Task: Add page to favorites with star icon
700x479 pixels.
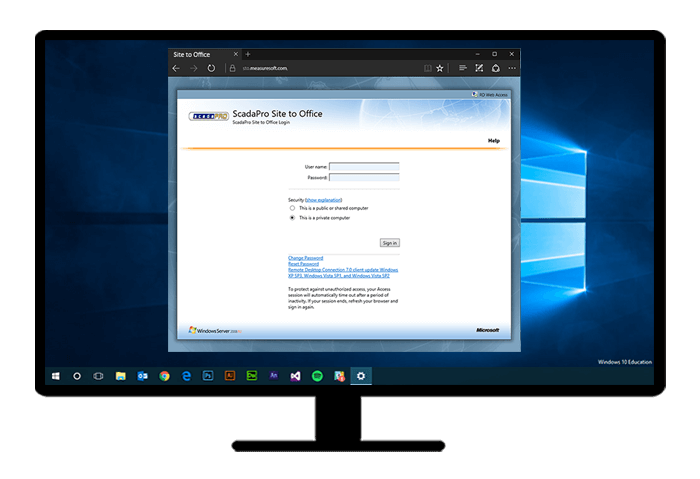Action: pyautogui.click(x=440, y=68)
